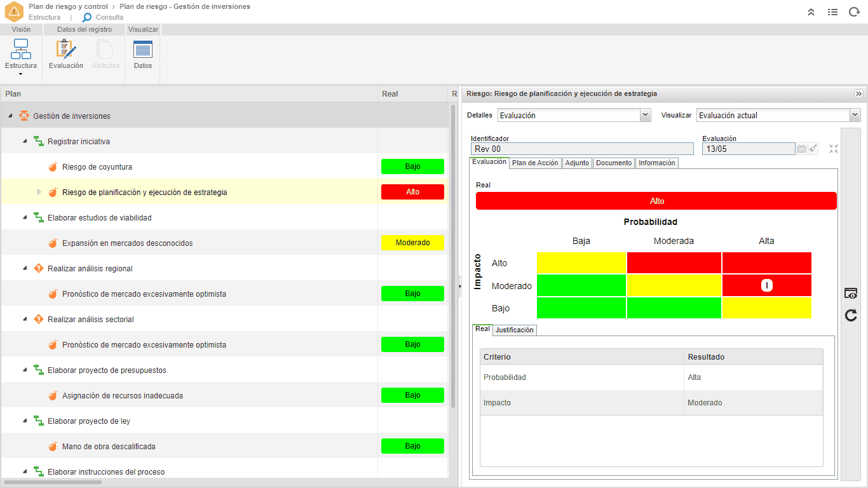Open the Estructura dropdown arrow
This screenshot has width=868, height=488.
click(x=21, y=74)
